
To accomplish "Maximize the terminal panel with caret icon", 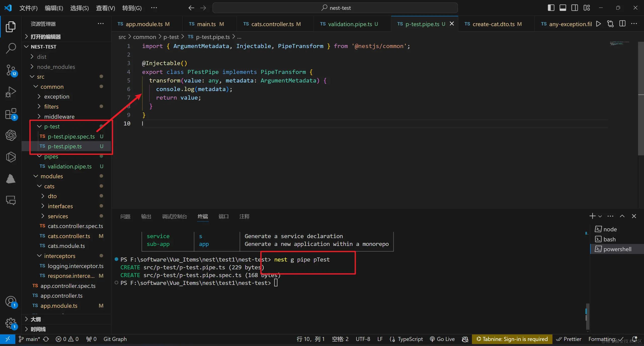I will (622, 216).
